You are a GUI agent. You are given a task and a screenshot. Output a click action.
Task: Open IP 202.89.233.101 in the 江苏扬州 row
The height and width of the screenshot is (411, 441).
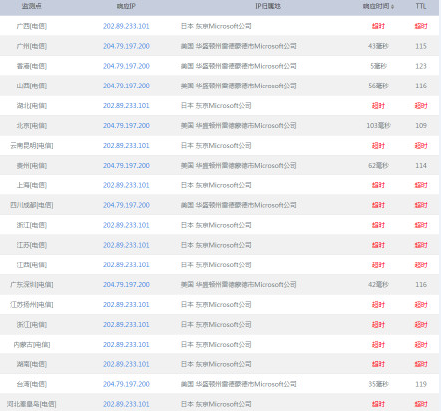tap(126, 305)
